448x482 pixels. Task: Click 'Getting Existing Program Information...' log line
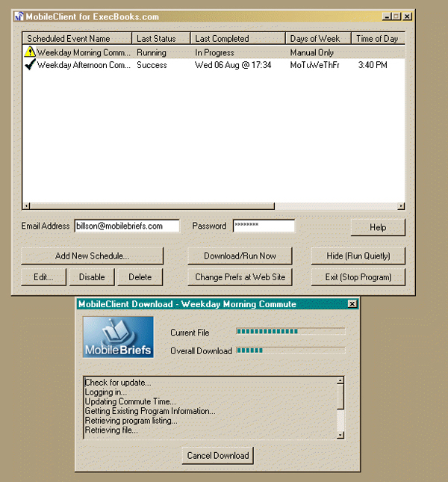[150, 411]
